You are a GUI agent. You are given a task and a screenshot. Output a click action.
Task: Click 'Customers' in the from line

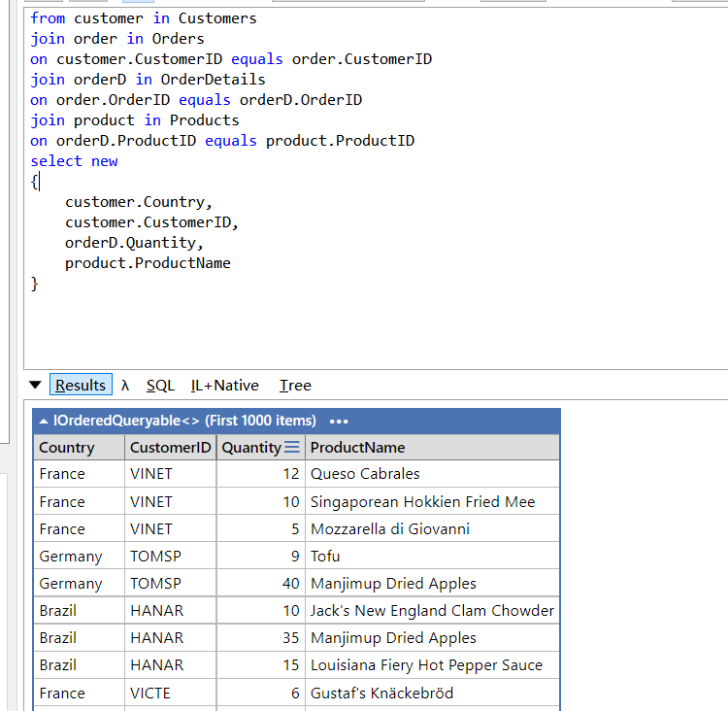point(217,18)
